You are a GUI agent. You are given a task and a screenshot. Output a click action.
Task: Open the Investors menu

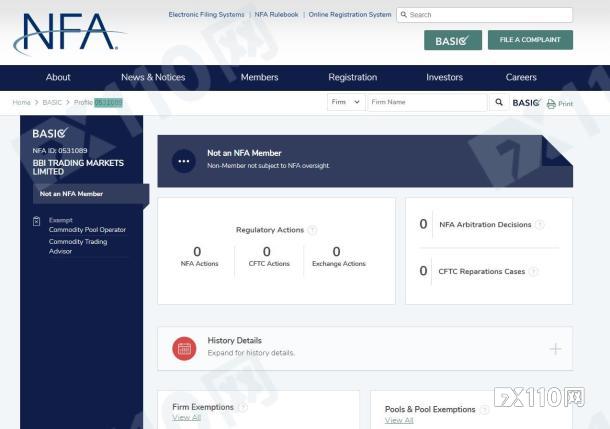[444, 77]
